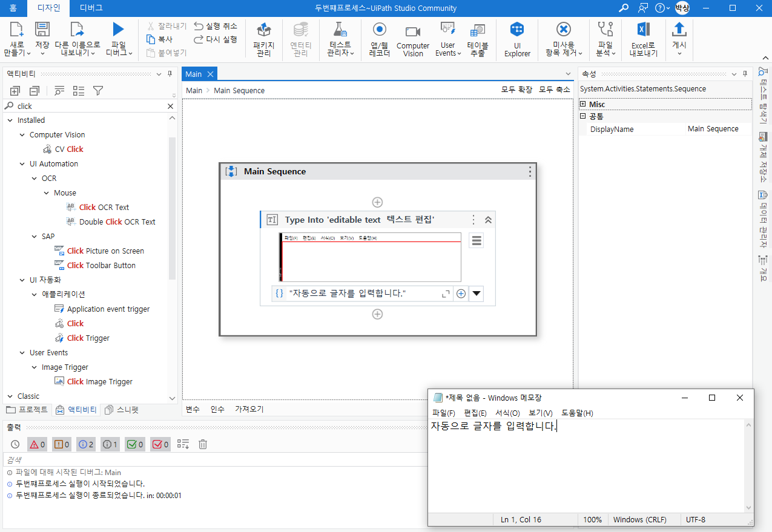Click the Publish (게시) upload icon
772x532 pixels.
(x=679, y=29)
